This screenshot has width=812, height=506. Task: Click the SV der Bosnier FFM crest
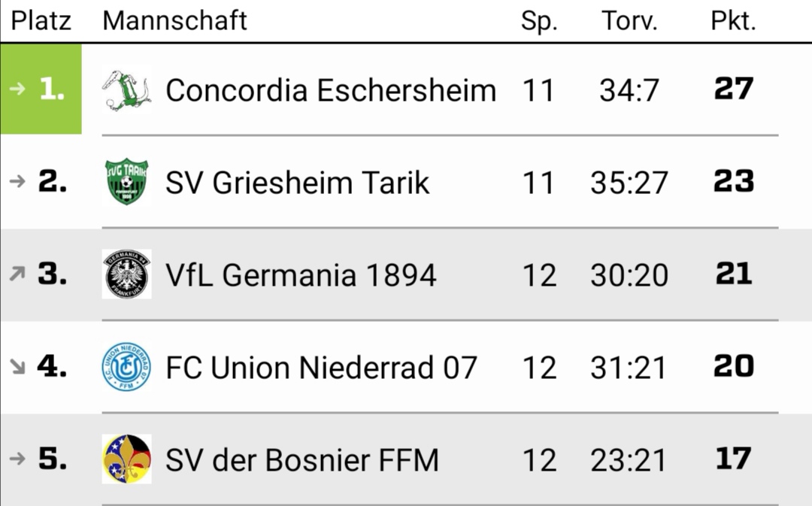(127, 459)
